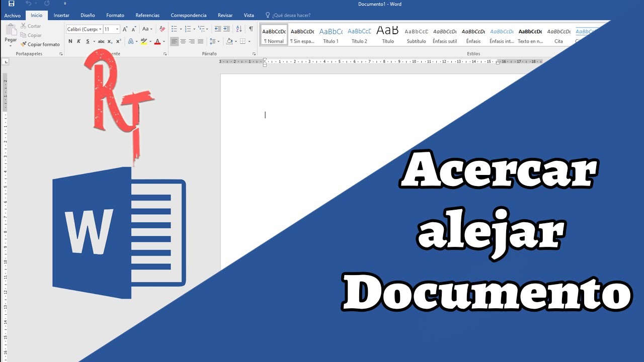Apply the Énfasis sutil style
Screen dimensions: 644x362
coord(445,35)
